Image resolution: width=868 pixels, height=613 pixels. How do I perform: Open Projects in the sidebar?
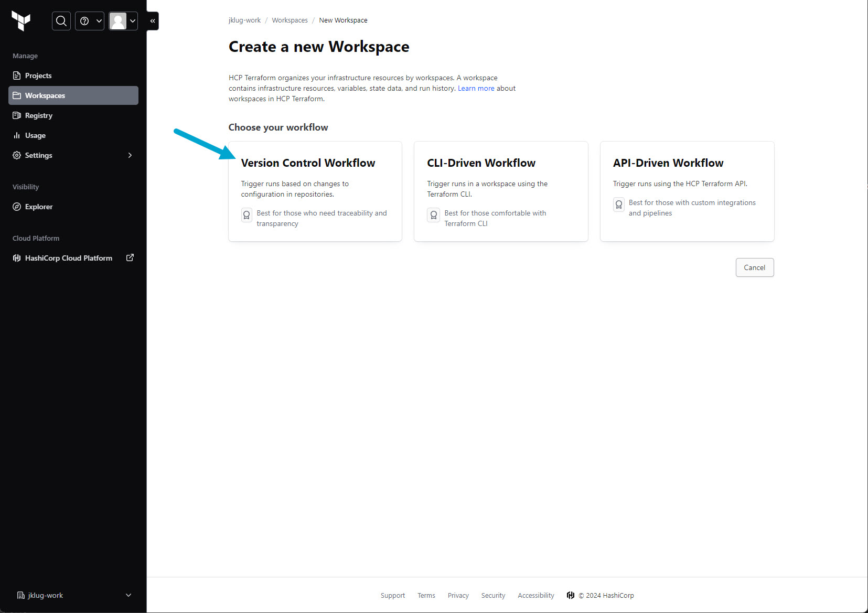point(38,76)
